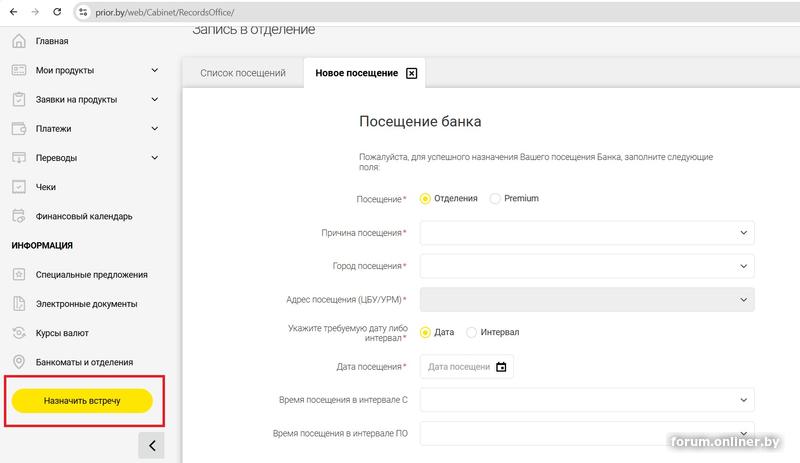Click the Курсы валют exchange icon

(x=19, y=333)
